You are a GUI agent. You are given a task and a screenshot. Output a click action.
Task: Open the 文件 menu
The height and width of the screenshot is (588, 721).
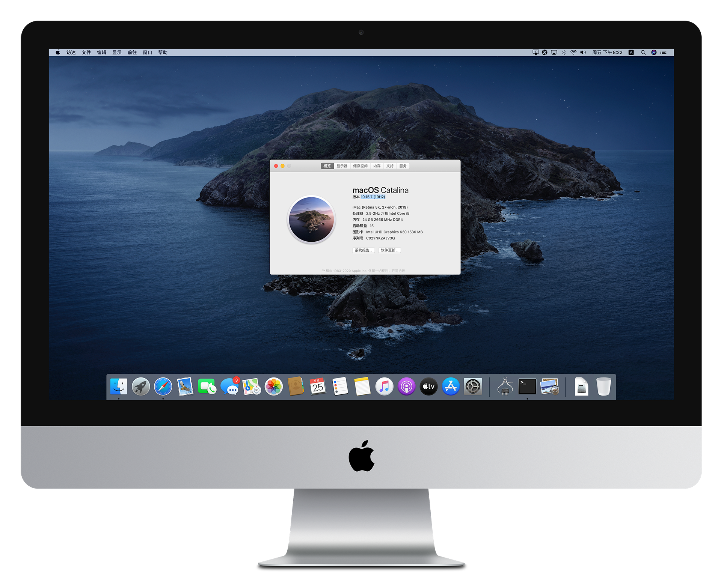tap(86, 53)
